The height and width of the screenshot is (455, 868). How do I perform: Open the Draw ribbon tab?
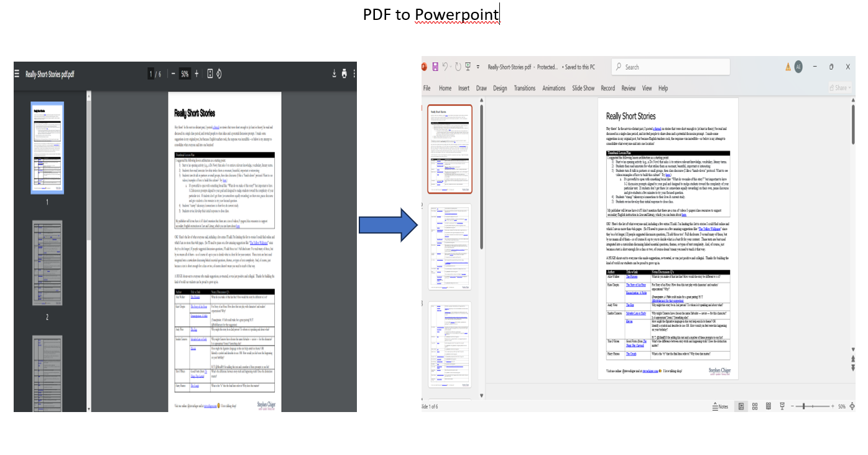pos(481,88)
